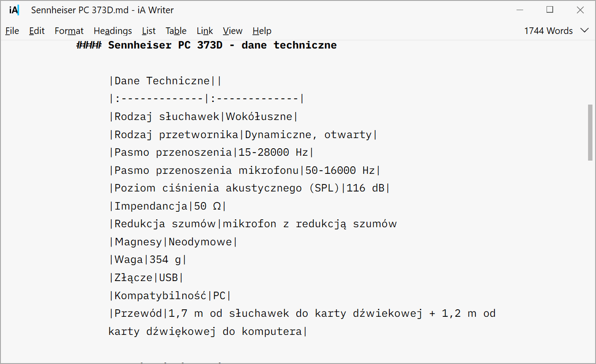This screenshot has width=596, height=364.
Task: Open the Format menu
Action: point(69,31)
